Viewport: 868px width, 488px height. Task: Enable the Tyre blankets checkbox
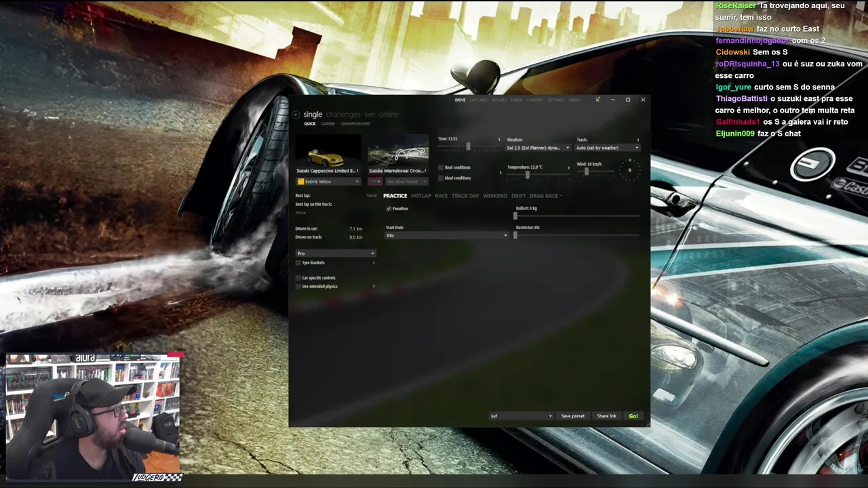pyautogui.click(x=298, y=262)
